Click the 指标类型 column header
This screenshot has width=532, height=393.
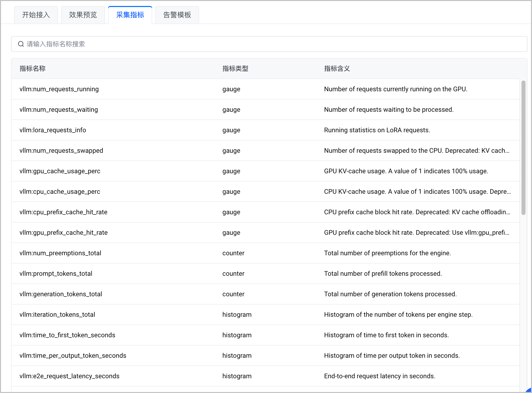pyautogui.click(x=235, y=68)
